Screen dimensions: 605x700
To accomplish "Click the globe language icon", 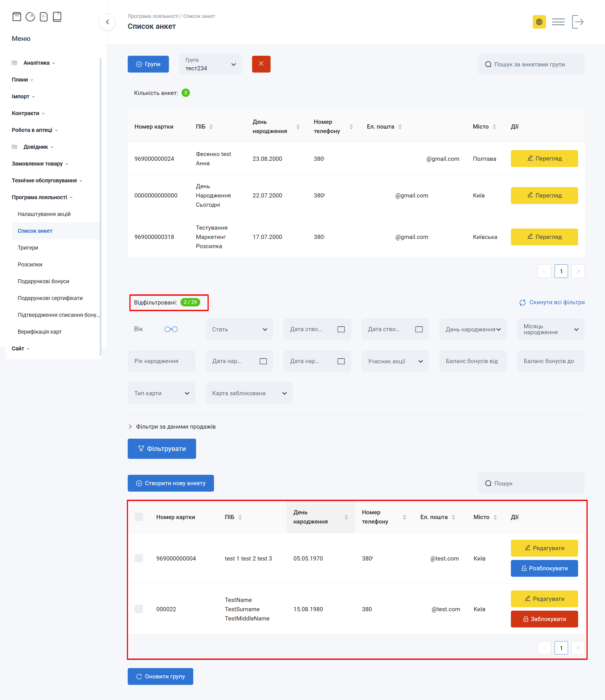I will [539, 22].
